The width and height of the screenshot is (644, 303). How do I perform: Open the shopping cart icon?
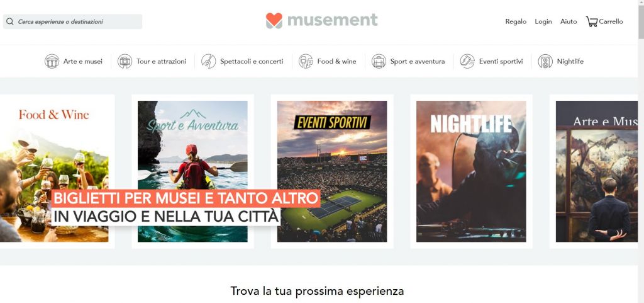pyautogui.click(x=591, y=21)
